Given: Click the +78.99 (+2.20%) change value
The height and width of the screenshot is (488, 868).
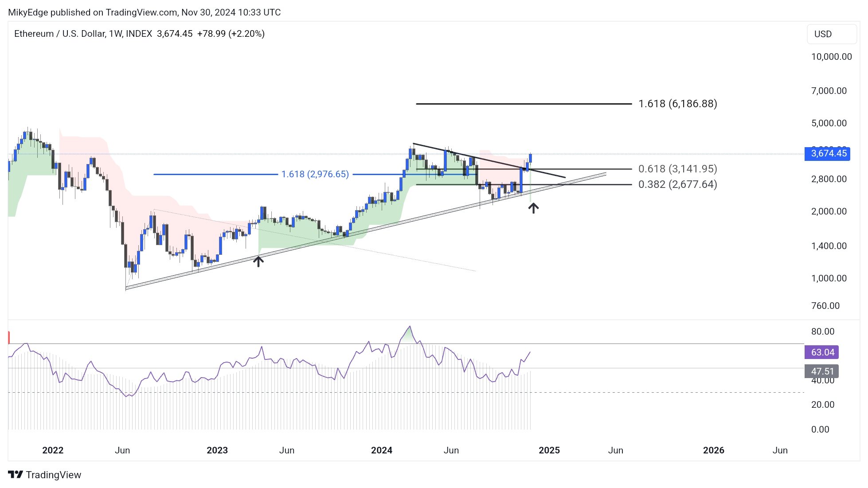Looking at the screenshot, I should (x=231, y=34).
